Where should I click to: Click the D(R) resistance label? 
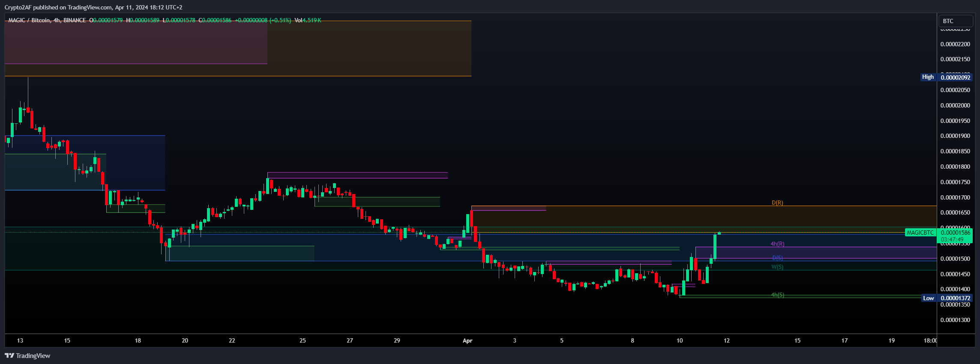coord(777,203)
